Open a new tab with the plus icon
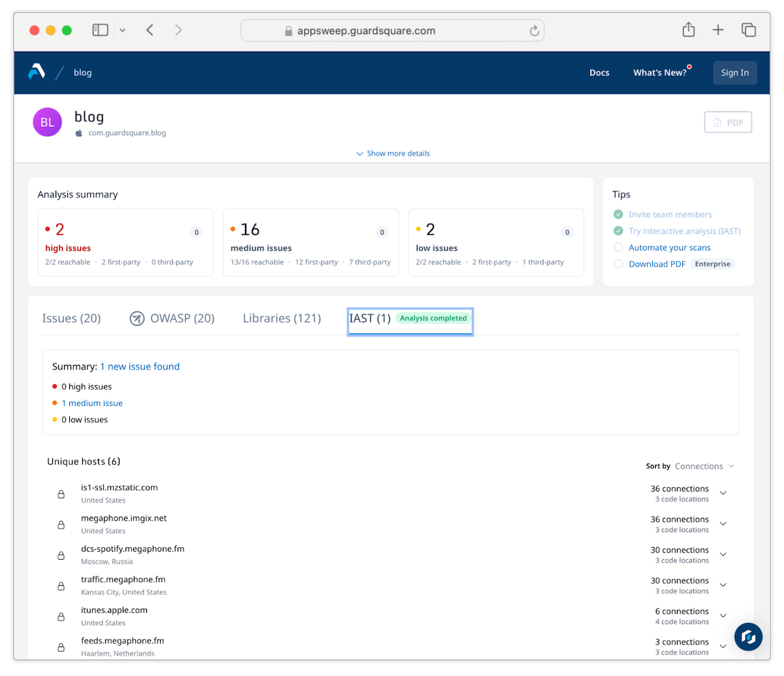 (x=718, y=30)
